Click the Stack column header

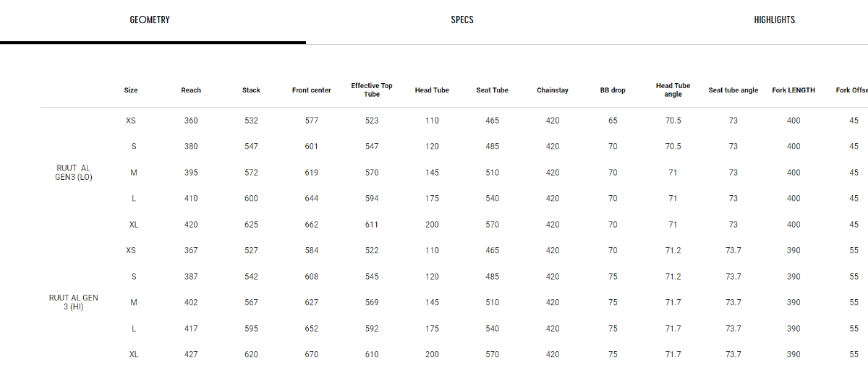tap(251, 90)
